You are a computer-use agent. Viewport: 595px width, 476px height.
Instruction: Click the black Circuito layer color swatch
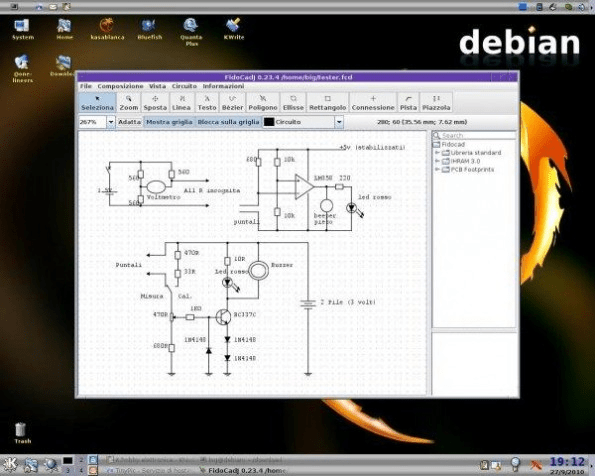click(269, 122)
